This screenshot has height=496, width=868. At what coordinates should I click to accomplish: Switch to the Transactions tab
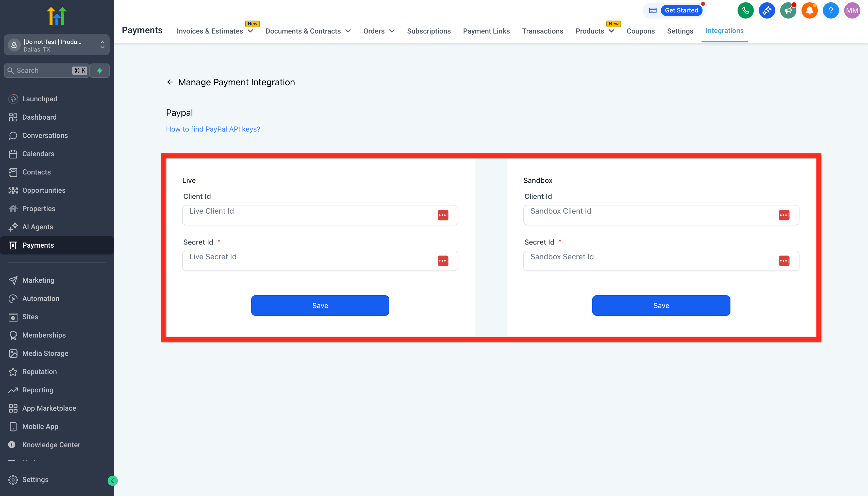point(542,31)
